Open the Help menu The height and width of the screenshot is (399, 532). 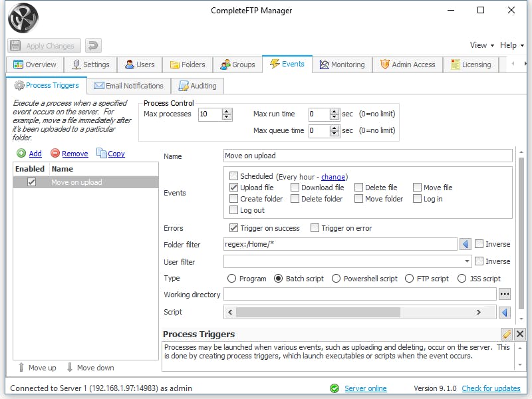pyautogui.click(x=511, y=45)
